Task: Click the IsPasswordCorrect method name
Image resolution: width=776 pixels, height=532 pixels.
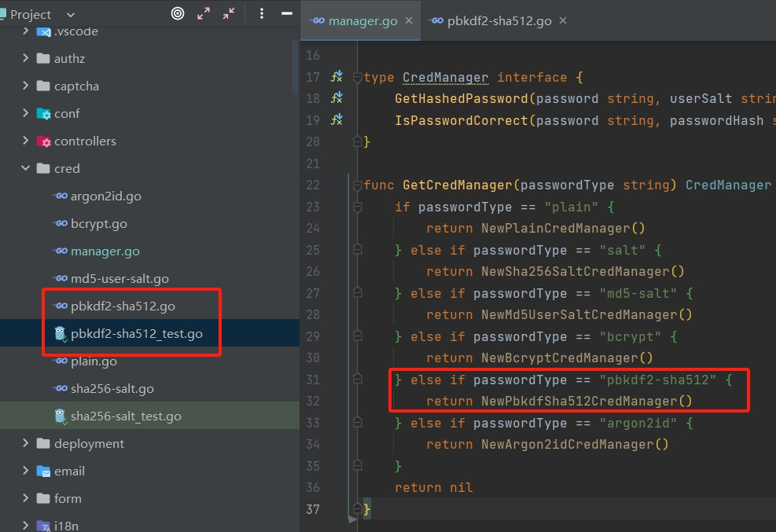Action: point(462,121)
